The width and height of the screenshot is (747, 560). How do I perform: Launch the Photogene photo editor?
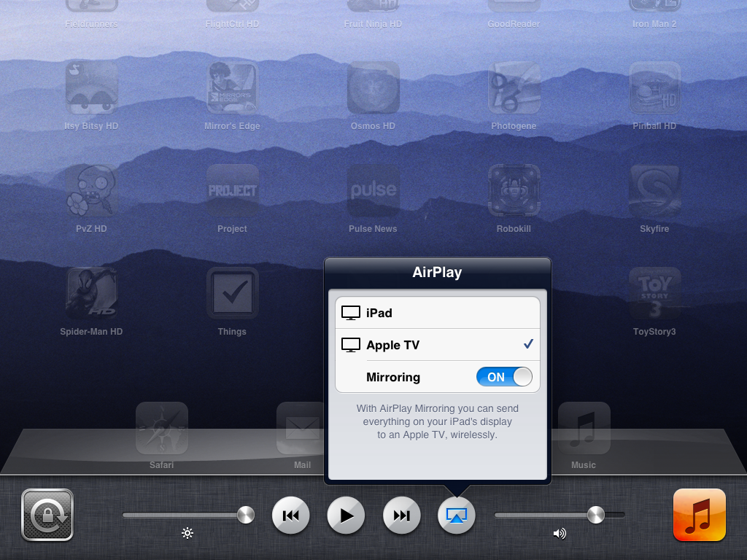514,87
